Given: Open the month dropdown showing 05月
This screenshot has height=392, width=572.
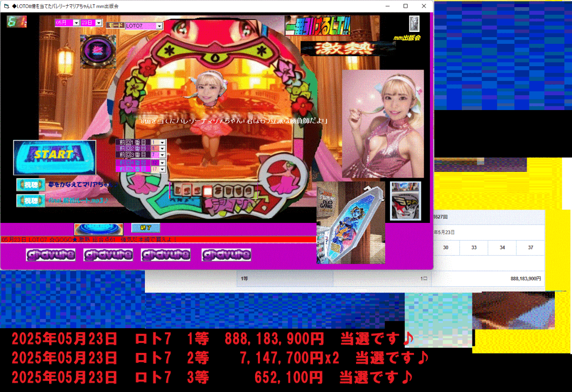Looking at the screenshot, I should [x=76, y=22].
